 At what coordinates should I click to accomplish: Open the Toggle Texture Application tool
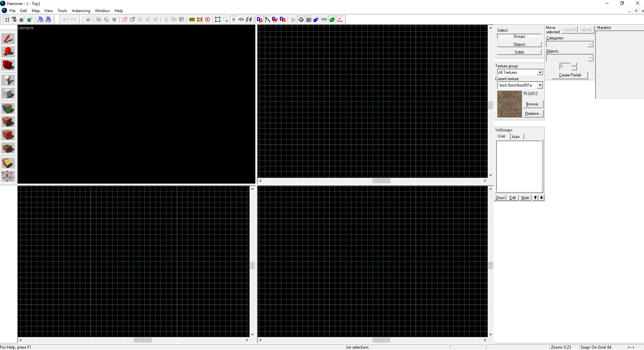pyautogui.click(x=8, y=108)
